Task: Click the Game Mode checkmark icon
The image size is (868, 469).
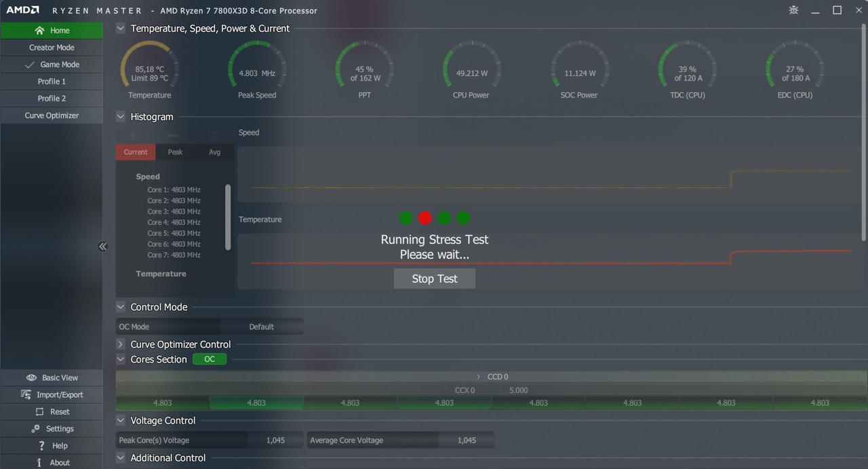Action: (x=29, y=64)
